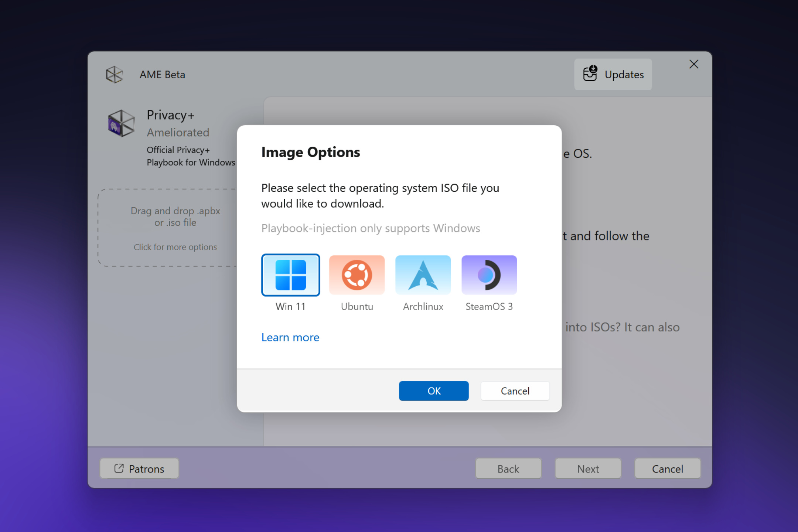This screenshot has width=798, height=532.
Task: Click the 'Privacy+' playbook title
Action: 171,115
